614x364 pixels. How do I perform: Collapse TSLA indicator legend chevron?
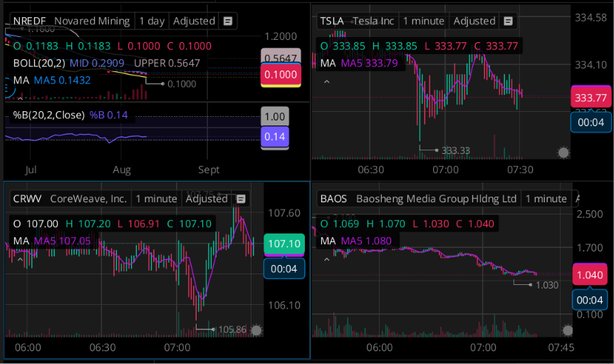click(x=326, y=82)
